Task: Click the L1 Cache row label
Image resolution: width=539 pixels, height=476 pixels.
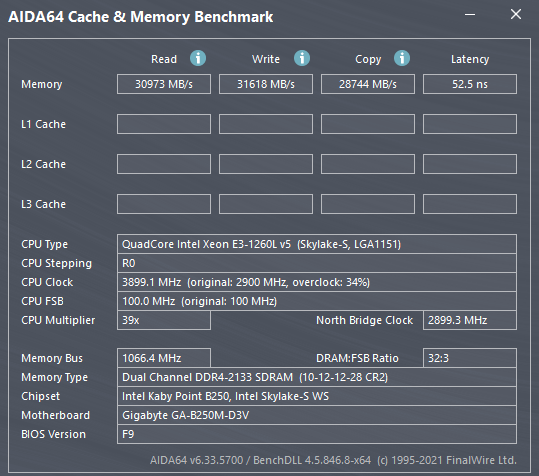Action: point(43,124)
